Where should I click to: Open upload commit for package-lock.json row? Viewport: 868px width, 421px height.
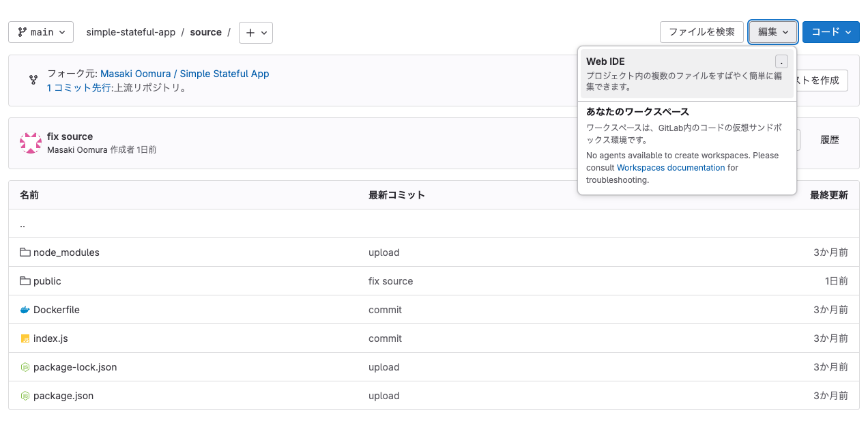384,367
